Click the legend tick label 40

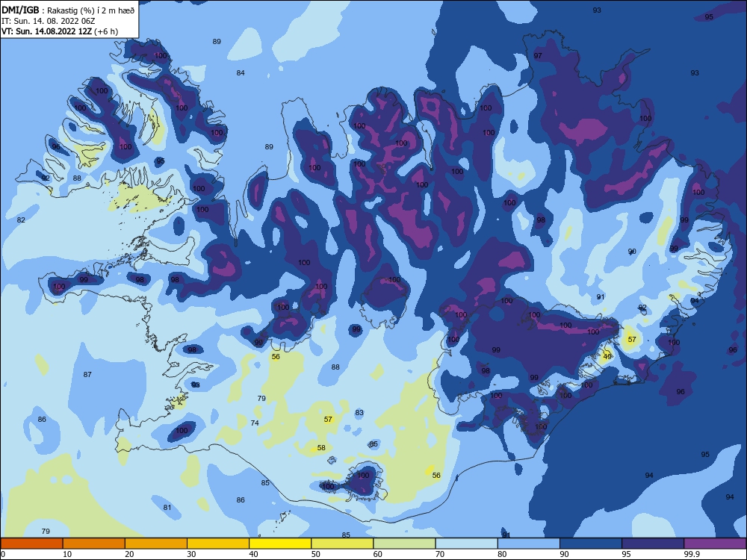click(254, 554)
